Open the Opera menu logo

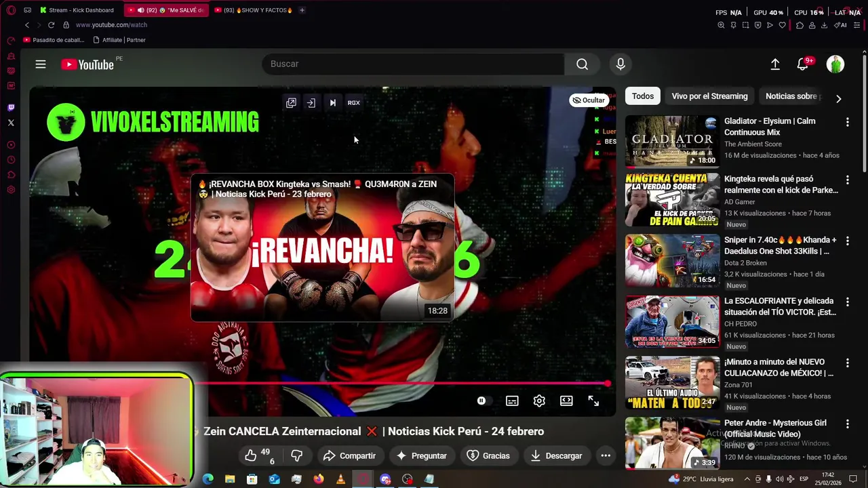click(11, 10)
